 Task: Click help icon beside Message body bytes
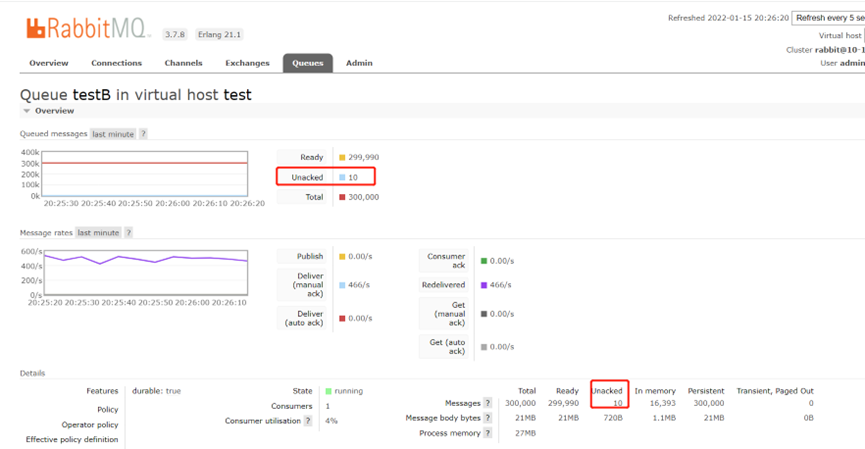(x=488, y=418)
